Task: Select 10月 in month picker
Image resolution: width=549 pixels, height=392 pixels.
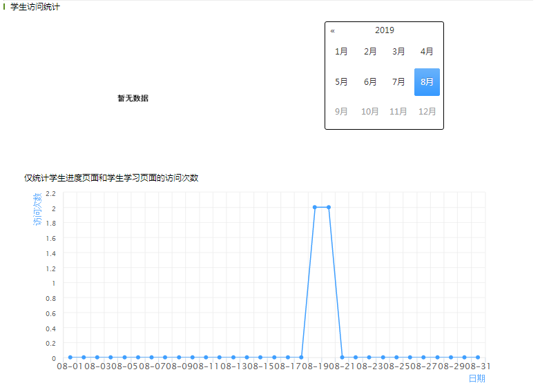Action: click(x=370, y=112)
